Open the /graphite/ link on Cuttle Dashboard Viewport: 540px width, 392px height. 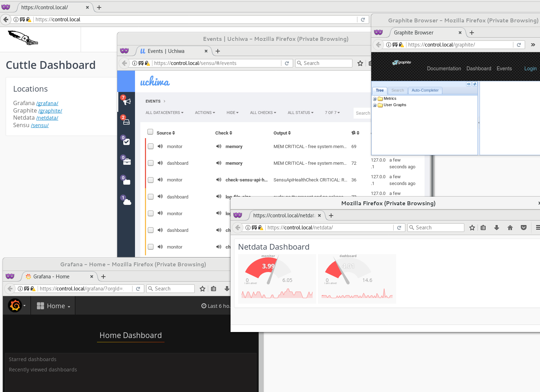point(50,111)
